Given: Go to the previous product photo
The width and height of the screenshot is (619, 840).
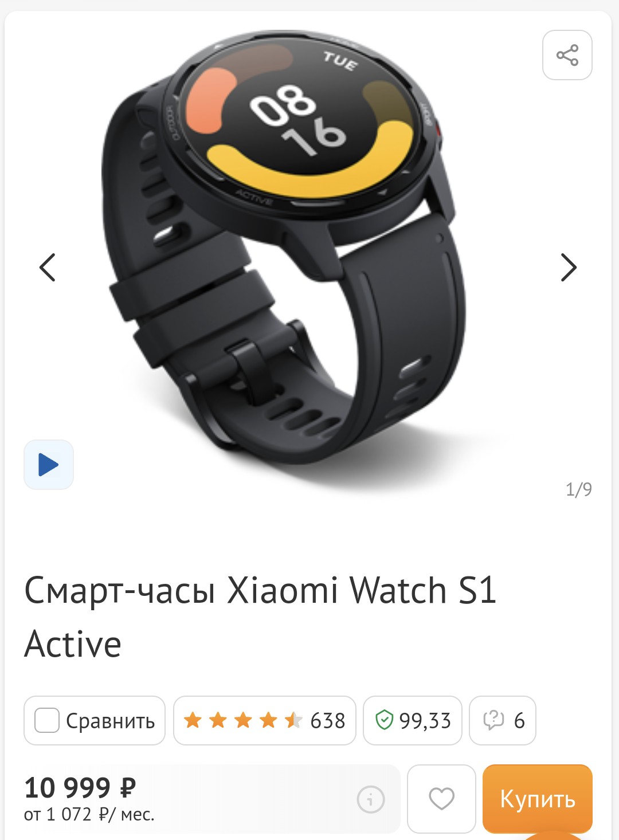Looking at the screenshot, I should pos(48,268).
